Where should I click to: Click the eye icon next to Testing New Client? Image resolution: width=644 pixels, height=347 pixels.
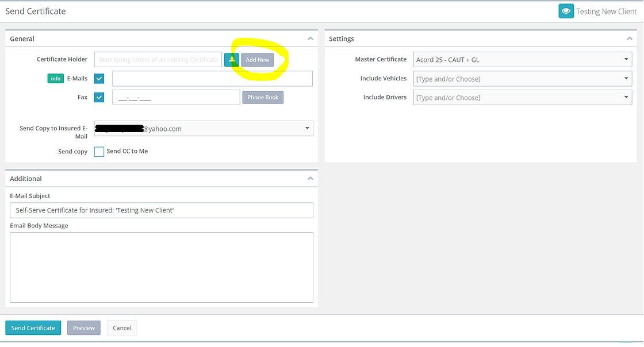tap(566, 10)
